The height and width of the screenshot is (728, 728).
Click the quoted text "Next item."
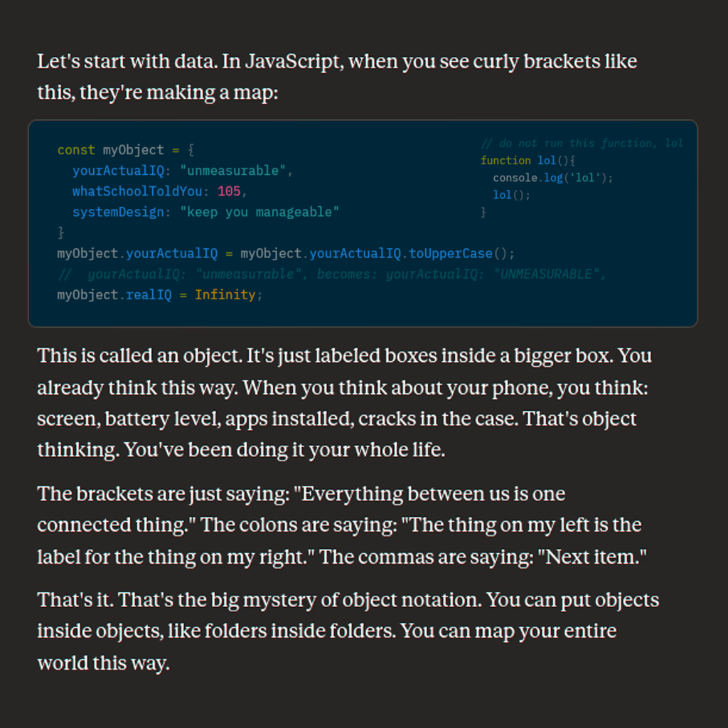[596, 557]
